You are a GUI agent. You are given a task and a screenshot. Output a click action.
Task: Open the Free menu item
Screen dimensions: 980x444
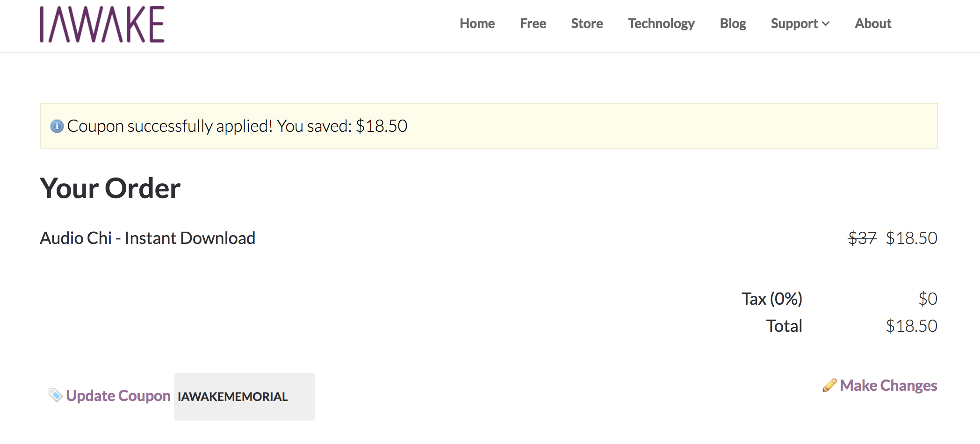(533, 23)
